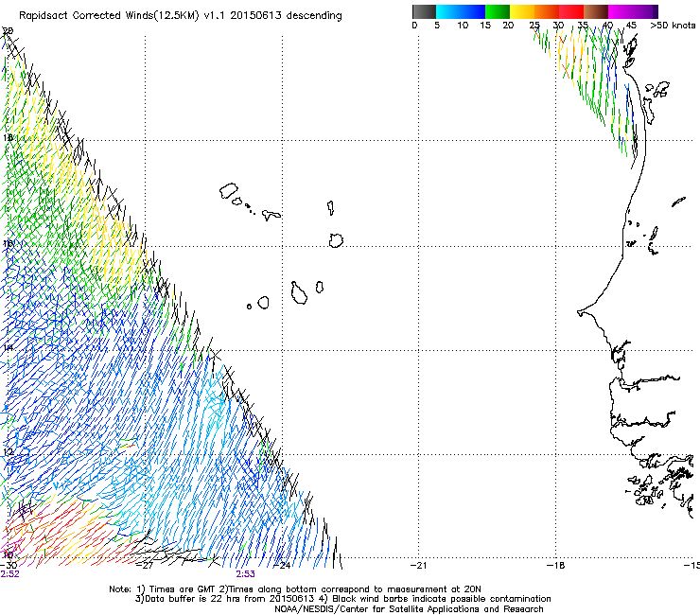The height and width of the screenshot is (615, 700).
Task: Click the '-21' longitude axis label
Action: [419, 566]
